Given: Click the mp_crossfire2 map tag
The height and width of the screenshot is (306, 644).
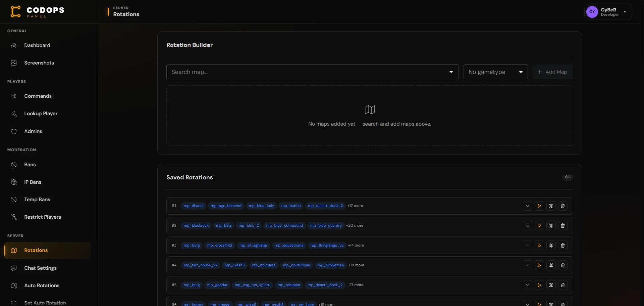Looking at the screenshot, I should coord(220,245).
